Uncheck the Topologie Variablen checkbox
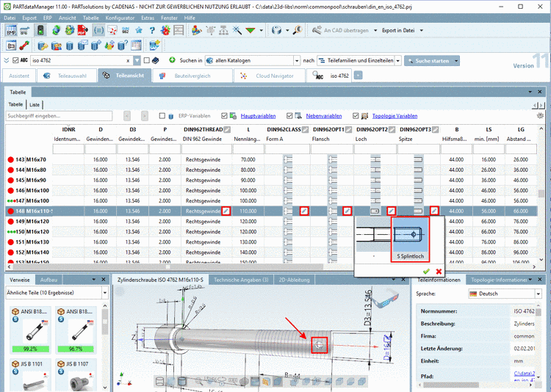 [356, 116]
